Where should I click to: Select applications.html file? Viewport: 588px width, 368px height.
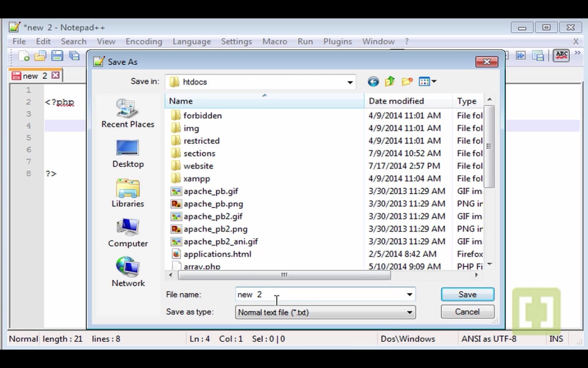point(211,254)
